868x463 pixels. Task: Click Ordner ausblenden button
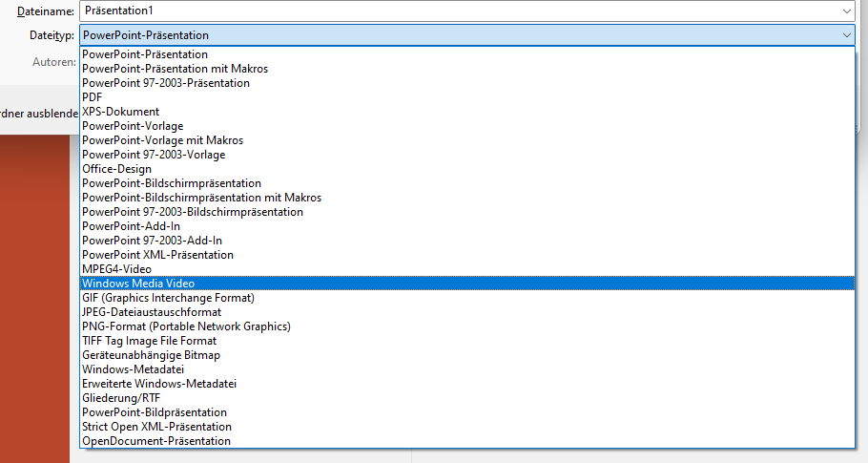tap(39, 114)
